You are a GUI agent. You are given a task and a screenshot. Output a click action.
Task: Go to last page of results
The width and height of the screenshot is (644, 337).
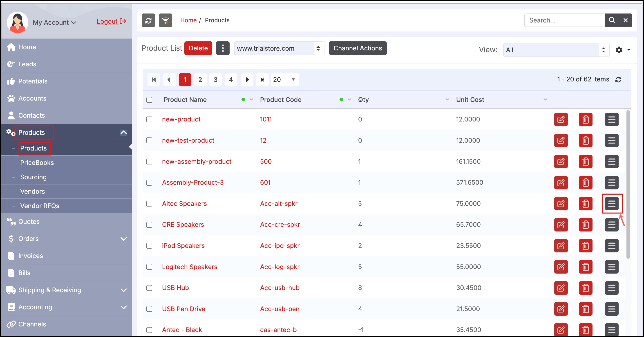tap(262, 80)
